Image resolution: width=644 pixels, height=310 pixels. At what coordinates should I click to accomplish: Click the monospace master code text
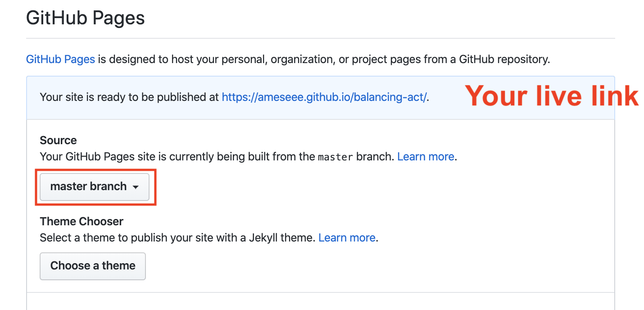336,157
